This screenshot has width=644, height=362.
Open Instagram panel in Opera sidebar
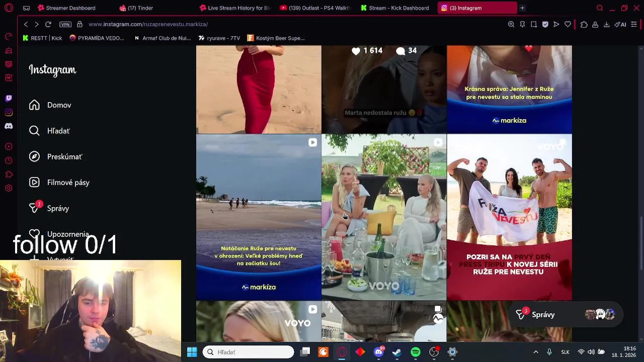(9, 112)
